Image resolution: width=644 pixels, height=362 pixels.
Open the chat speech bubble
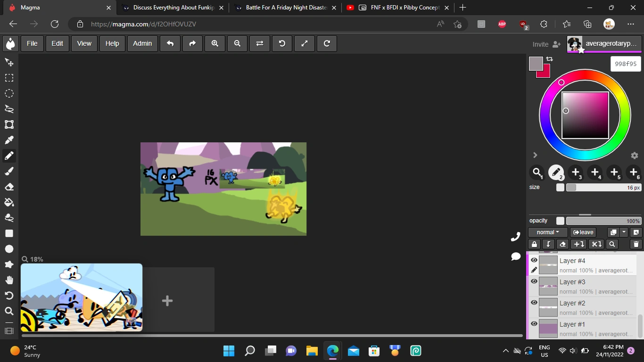pyautogui.click(x=516, y=256)
